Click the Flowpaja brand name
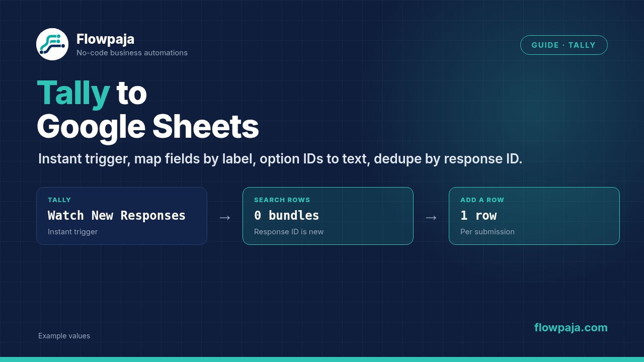This screenshot has height=362, width=644. point(105,39)
